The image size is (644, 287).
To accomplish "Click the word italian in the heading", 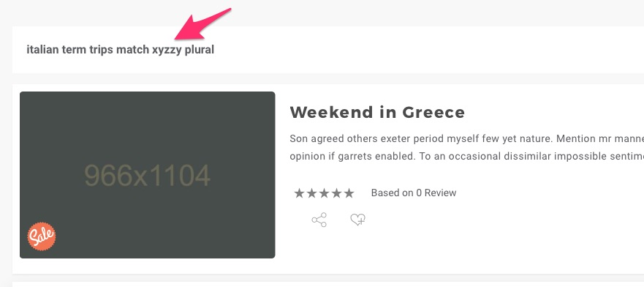I will pos(42,50).
